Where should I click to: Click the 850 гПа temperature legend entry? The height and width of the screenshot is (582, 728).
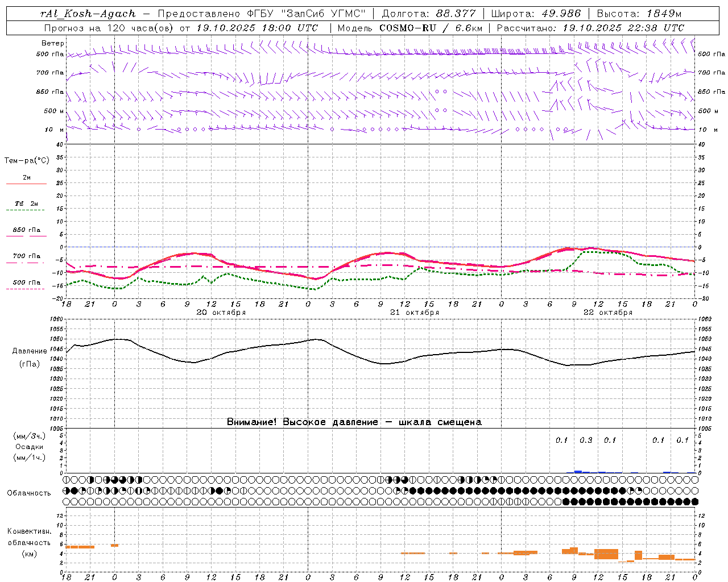pos(26,232)
